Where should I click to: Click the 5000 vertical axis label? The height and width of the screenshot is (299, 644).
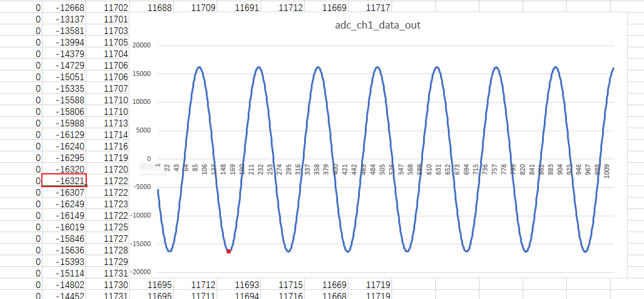(143, 131)
